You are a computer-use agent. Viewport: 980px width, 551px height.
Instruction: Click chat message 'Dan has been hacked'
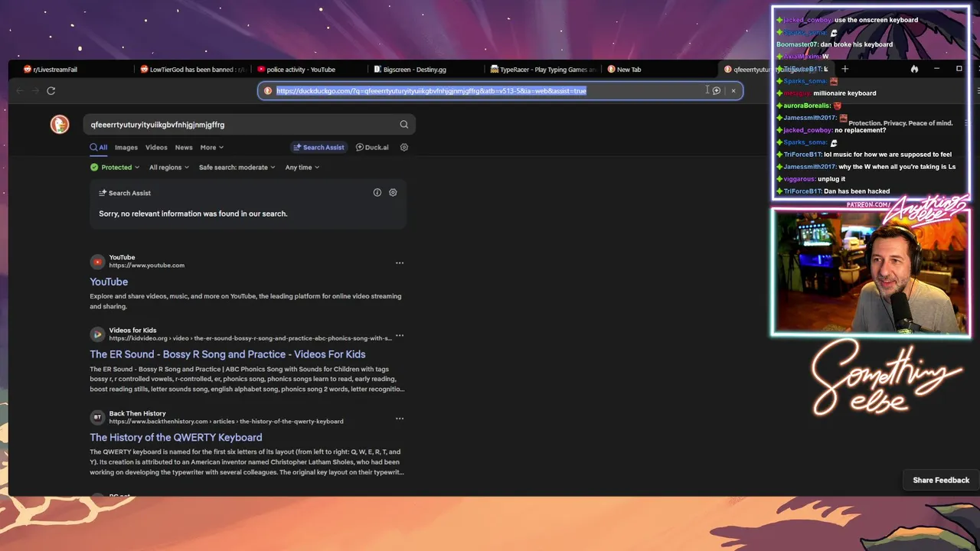click(857, 191)
